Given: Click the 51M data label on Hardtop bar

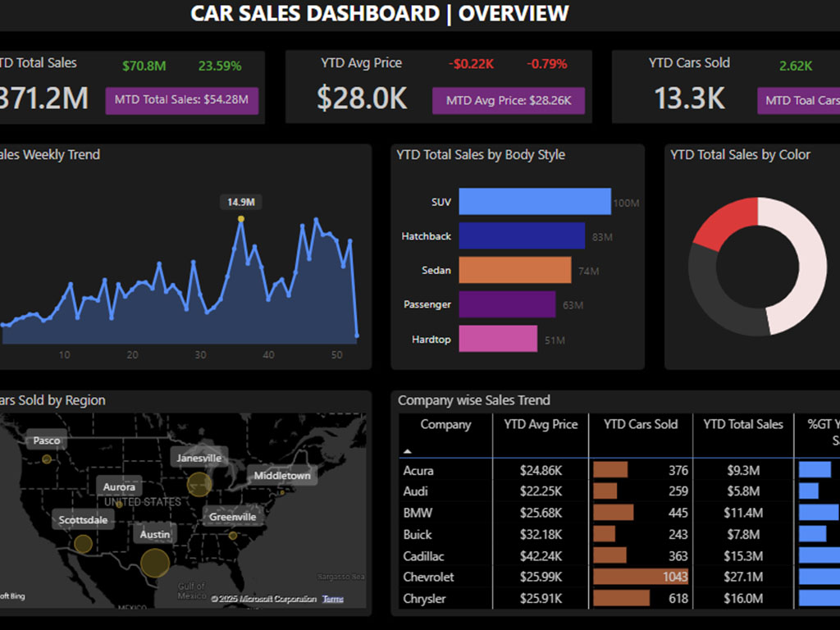Looking at the screenshot, I should point(555,340).
